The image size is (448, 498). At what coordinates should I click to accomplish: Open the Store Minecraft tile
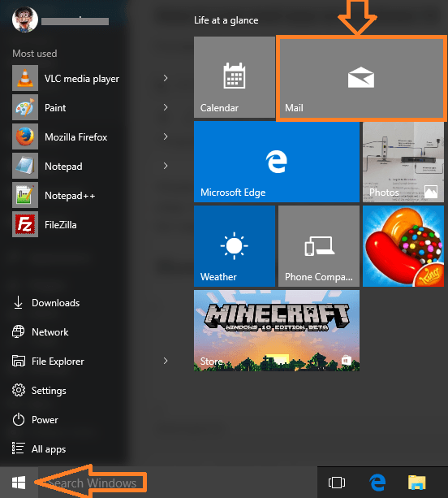(x=277, y=331)
